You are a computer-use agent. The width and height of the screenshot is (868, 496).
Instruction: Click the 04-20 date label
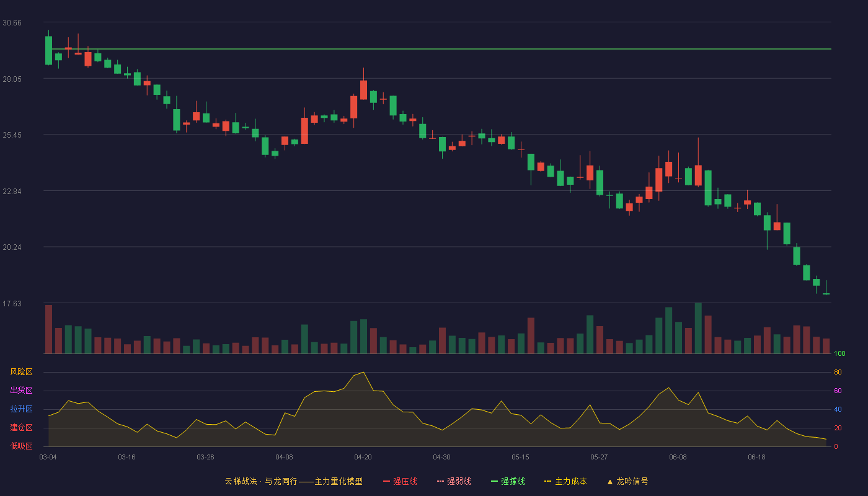[363, 457]
